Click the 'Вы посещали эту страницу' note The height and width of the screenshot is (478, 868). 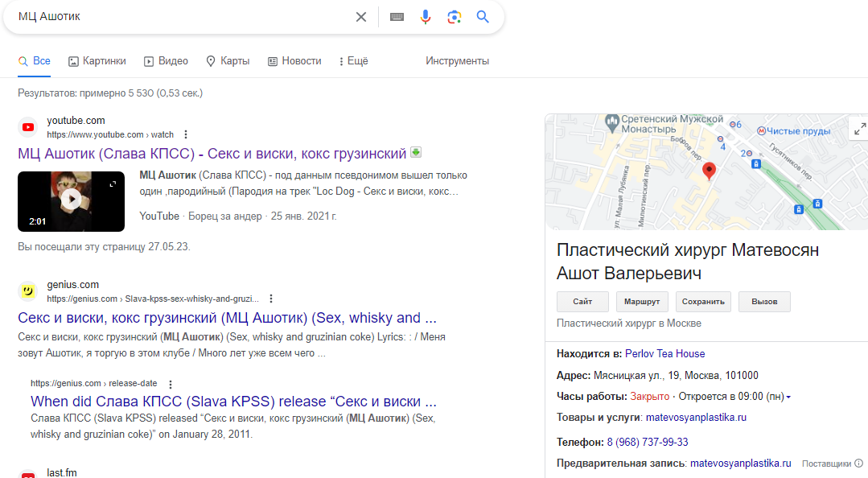(x=104, y=246)
